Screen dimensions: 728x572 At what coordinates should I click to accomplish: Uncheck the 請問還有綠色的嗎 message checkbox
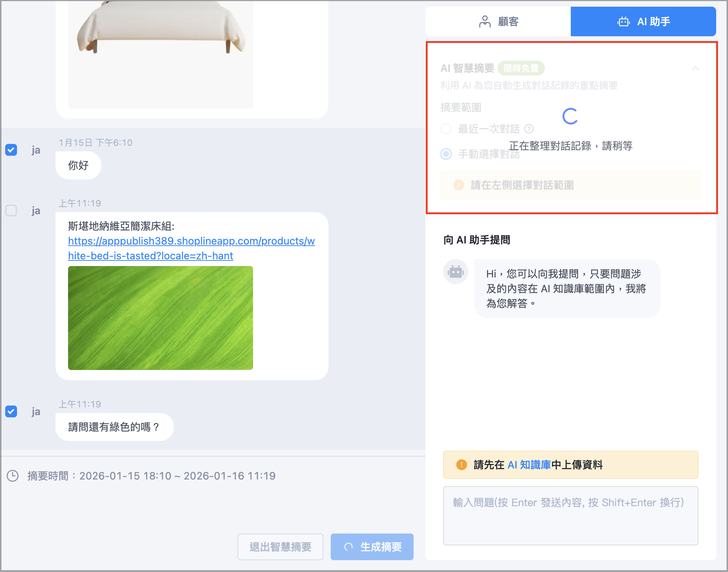(11, 411)
